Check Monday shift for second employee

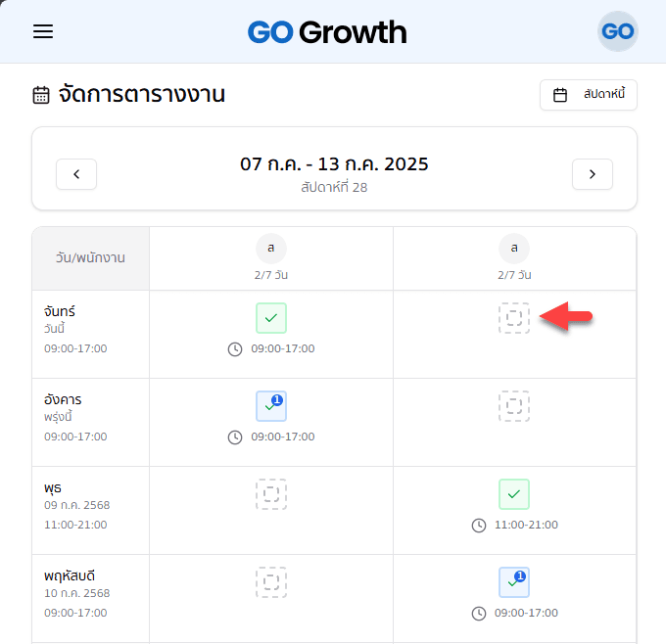pyautogui.click(x=514, y=318)
